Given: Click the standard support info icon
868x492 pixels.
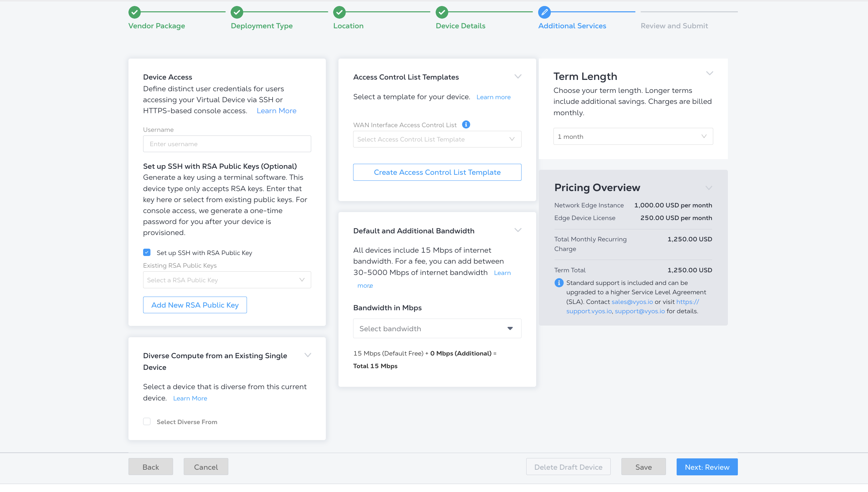Looking at the screenshot, I should tap(558, 283).
